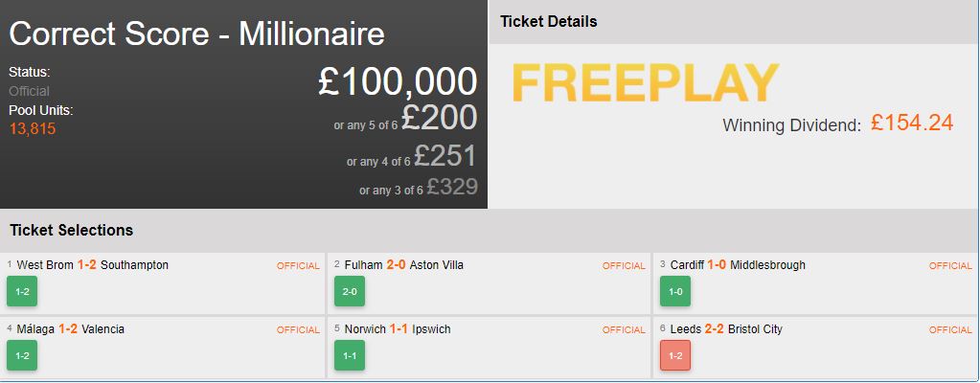The image size is (980, 383).
Task: Click the £100,000 jackpot amount
Action: pos(398,82)
